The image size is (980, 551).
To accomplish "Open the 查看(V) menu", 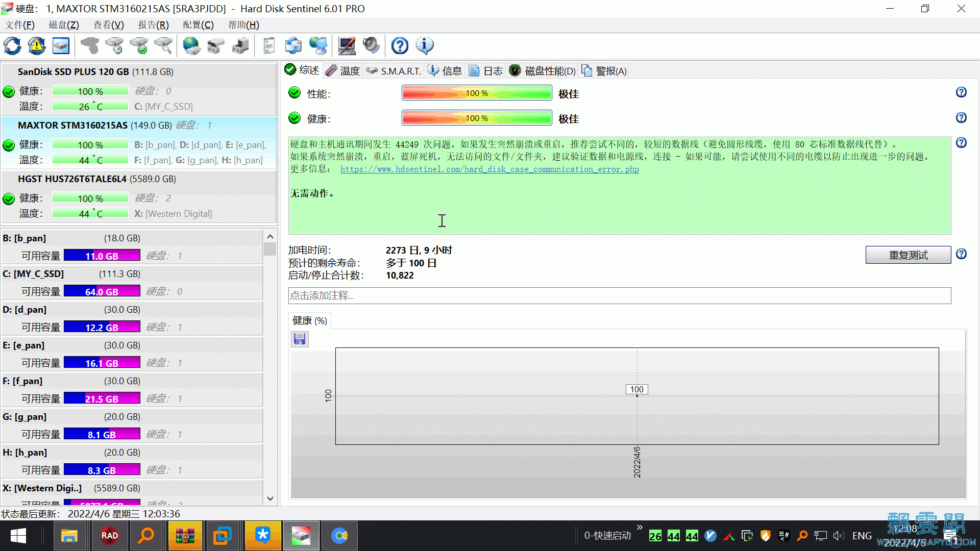I will tap(109, 25).
